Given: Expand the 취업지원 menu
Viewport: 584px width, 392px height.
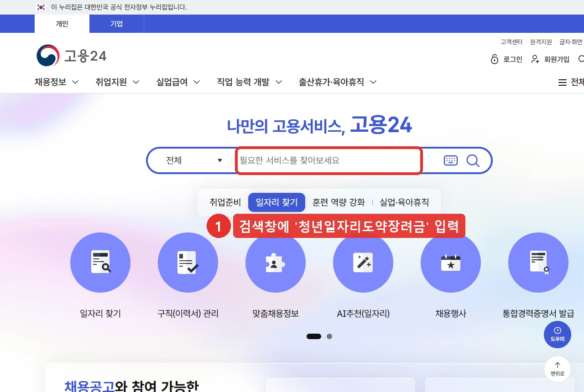Looking at the screenshot, I should [117, 82].
